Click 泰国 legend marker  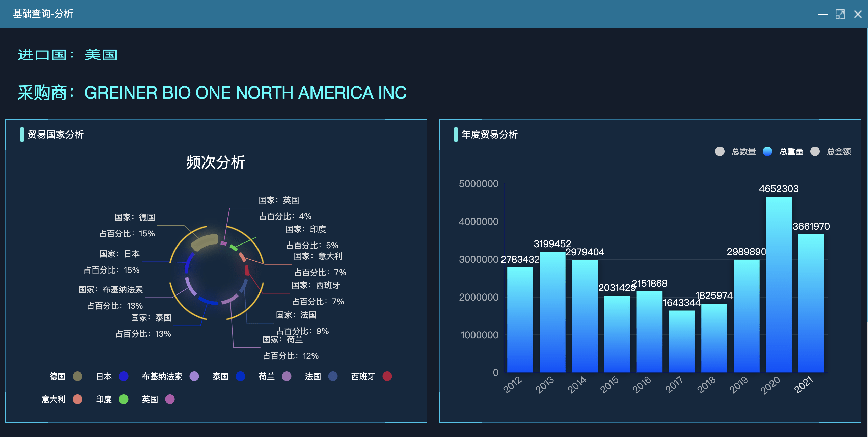240,376
